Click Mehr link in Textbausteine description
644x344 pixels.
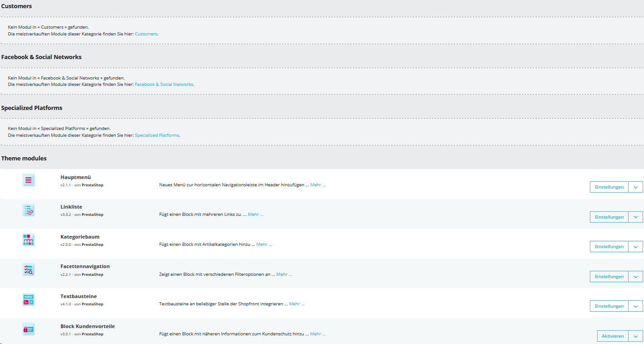click(297, 304)
